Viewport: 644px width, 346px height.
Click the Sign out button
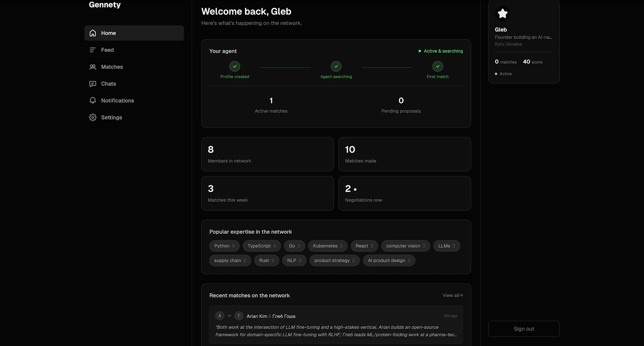coord(524,329)
